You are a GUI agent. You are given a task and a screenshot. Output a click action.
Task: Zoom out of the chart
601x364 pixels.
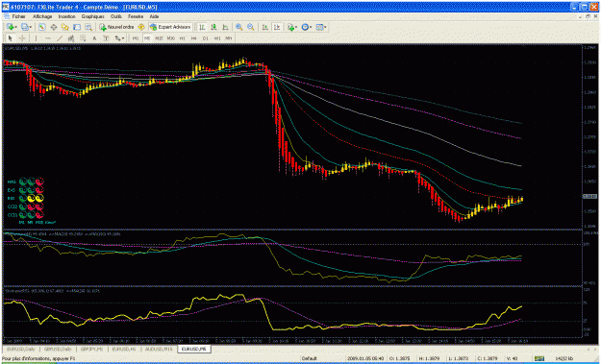[251, 27]
